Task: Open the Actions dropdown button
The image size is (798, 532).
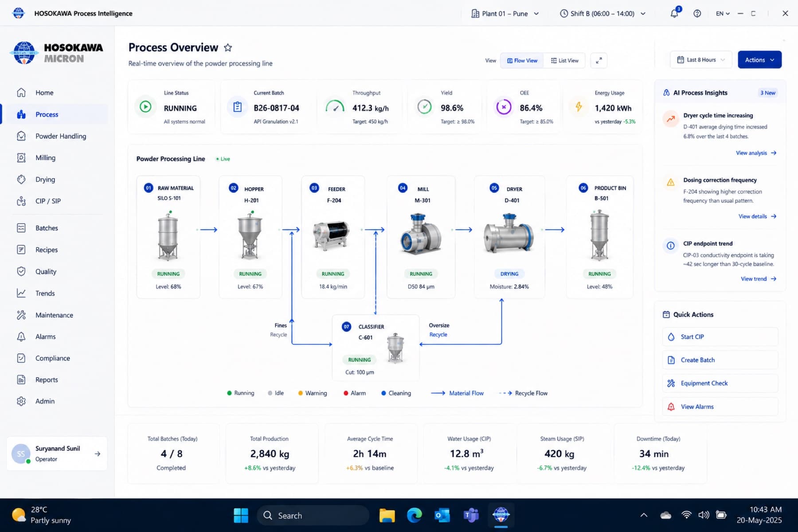Action: pos(759,60)
